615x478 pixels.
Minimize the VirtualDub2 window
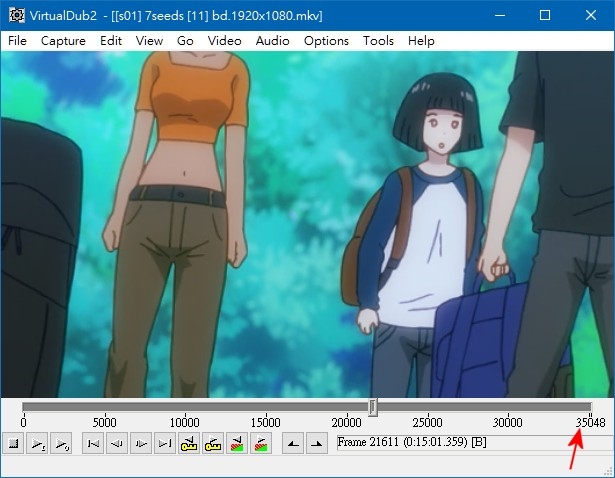(x=500, y=15)
